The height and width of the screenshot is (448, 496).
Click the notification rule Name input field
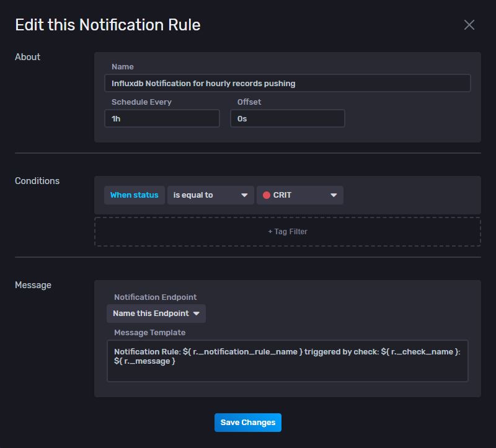click(x=288, y=83)
